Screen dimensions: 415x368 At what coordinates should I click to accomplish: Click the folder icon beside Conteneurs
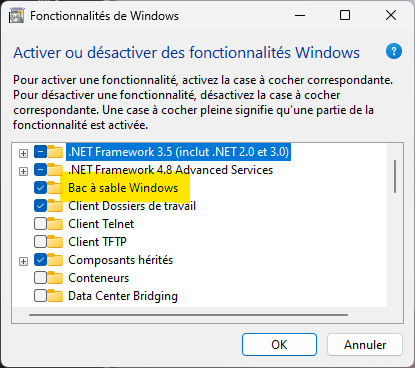tap(55, 278)
